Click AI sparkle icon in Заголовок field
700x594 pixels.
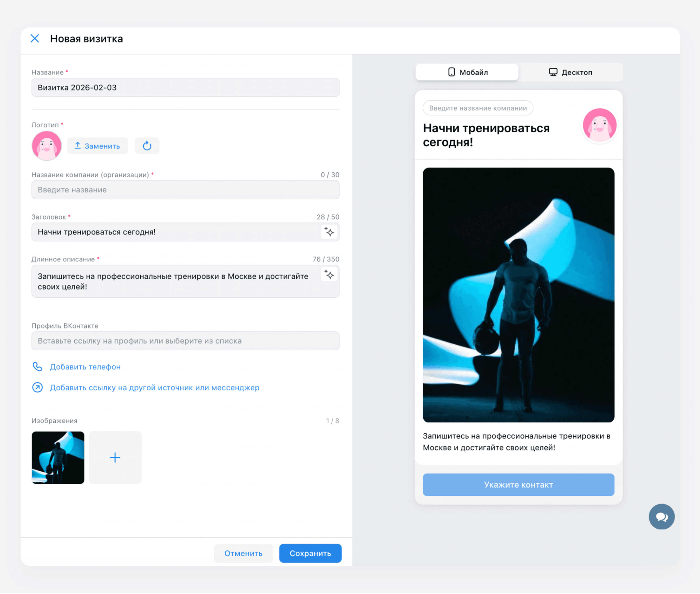(x=329, y=232)
